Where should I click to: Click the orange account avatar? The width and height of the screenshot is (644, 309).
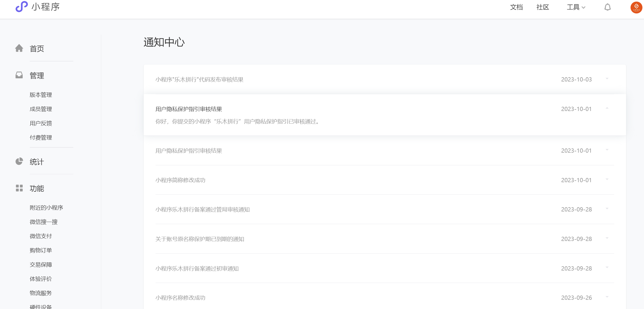[x=636, y=7]
